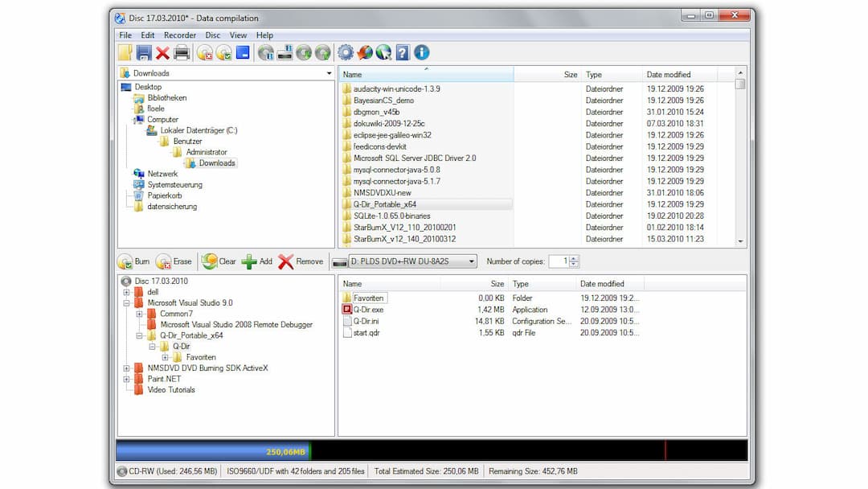Open the Help question mark icon
868x489 pixels.
pyautogui.click(x=403, y=52)
